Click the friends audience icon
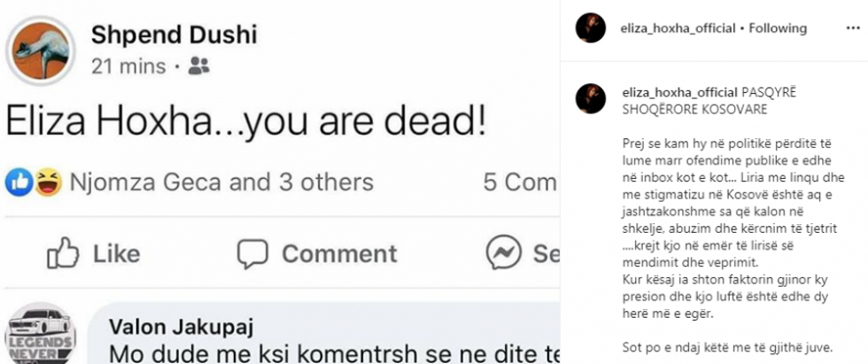The height and width of the screenshot is (364, 868). tap(199, 66)
